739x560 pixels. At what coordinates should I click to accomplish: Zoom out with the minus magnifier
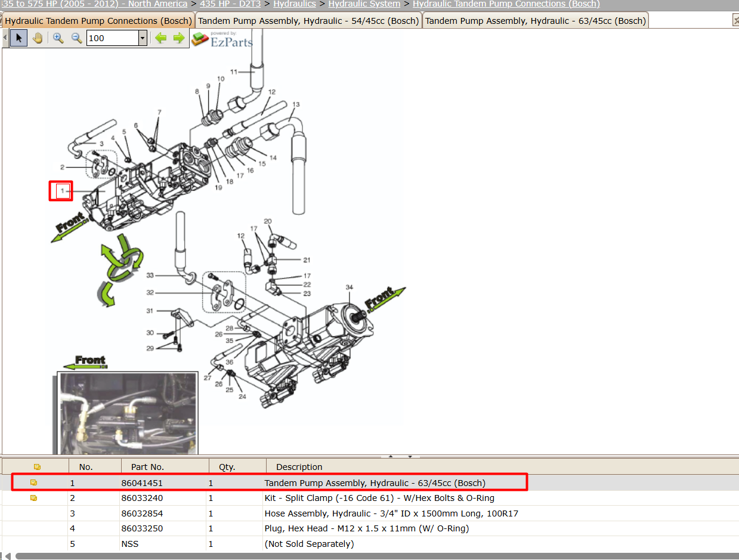tap(76, 38)
